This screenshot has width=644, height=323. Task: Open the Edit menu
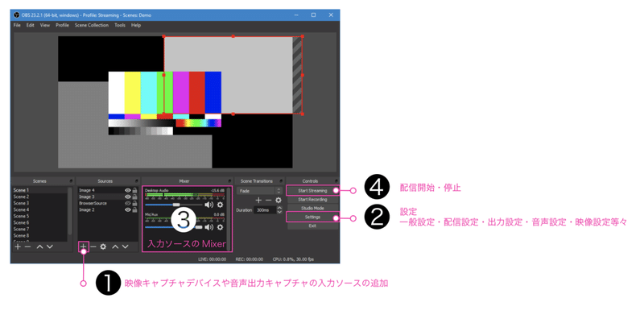[31, 25]
